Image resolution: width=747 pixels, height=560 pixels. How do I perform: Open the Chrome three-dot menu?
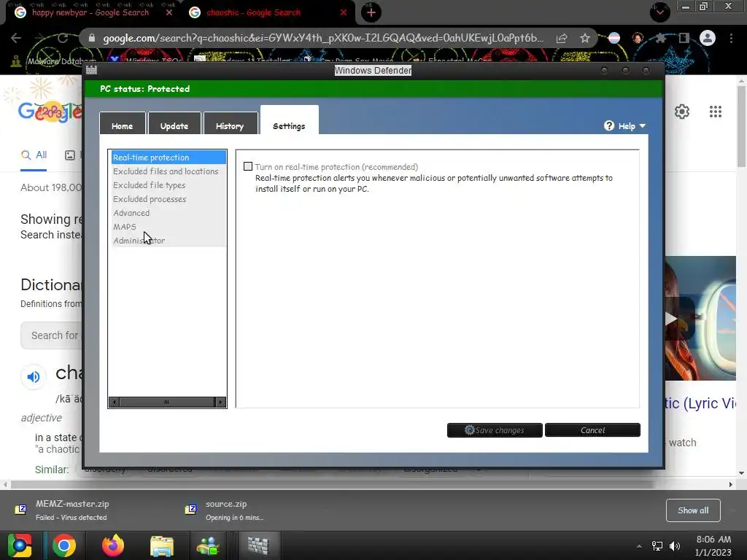731,38
